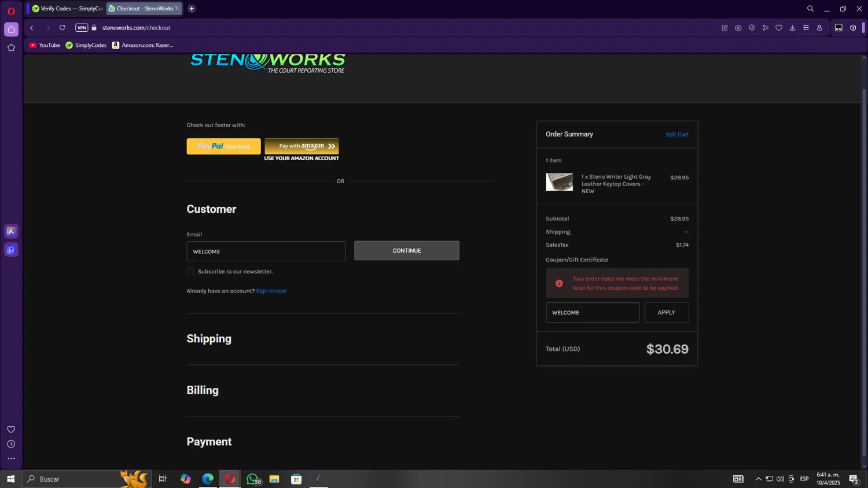Image resolution: width=868 pixels, height=488 pixels.
Task: Select the Checkout StenoWorks tab
Action: 144,9
